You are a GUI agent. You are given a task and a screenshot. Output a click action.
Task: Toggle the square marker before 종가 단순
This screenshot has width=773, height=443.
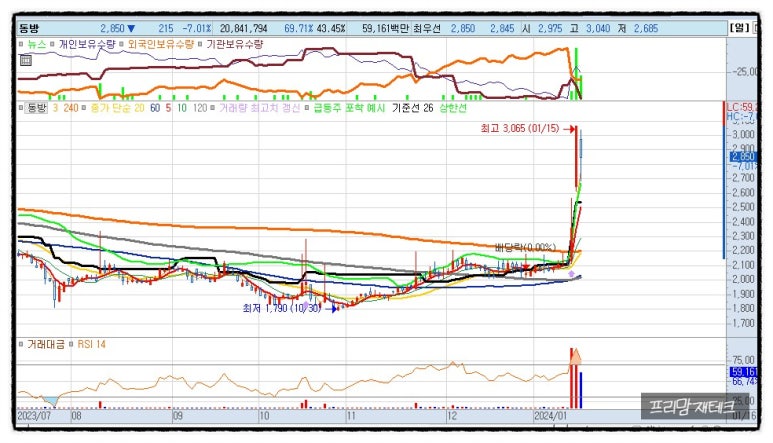84,107
